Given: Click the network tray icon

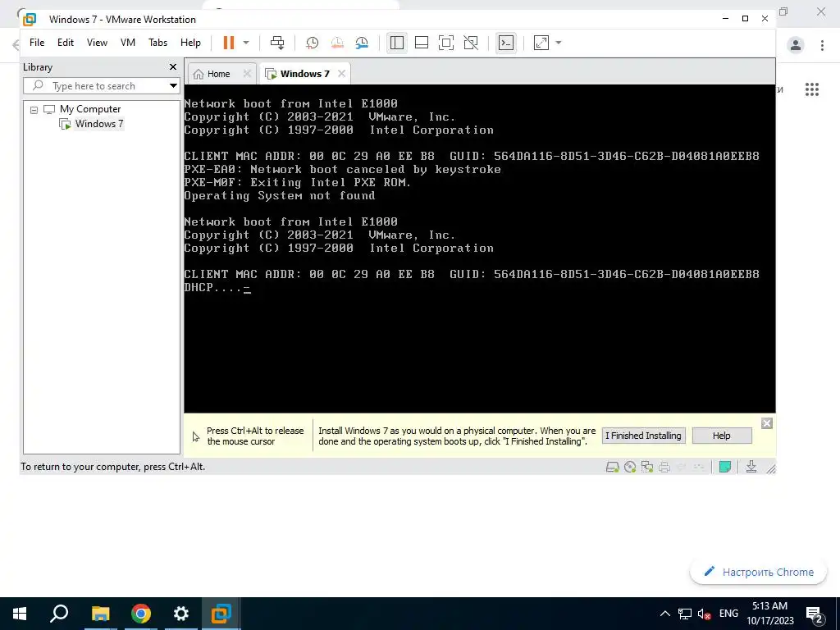Looking at the screenshot, I should [685, 614].
